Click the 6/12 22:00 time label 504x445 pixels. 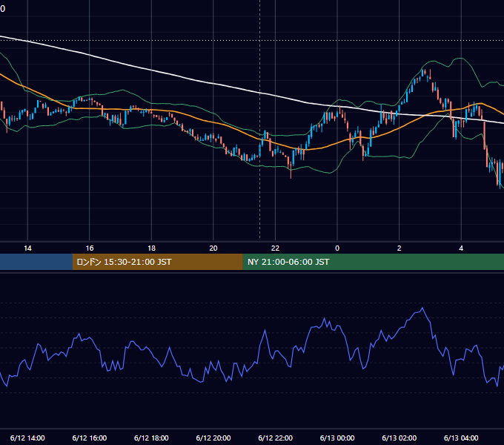[x=276, y=438]
